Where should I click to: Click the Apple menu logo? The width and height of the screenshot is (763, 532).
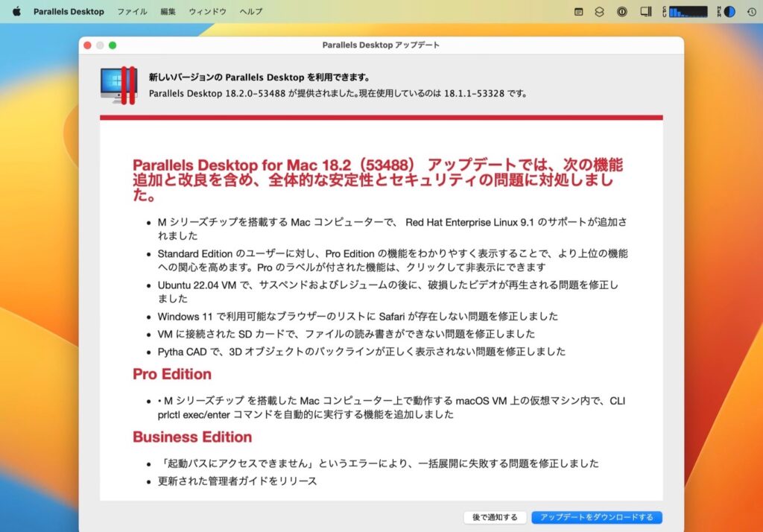tap(16, 11)
